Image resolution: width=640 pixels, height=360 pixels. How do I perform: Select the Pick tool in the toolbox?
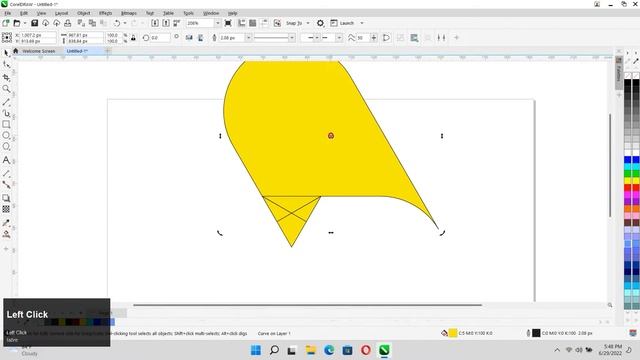(6, 53)
